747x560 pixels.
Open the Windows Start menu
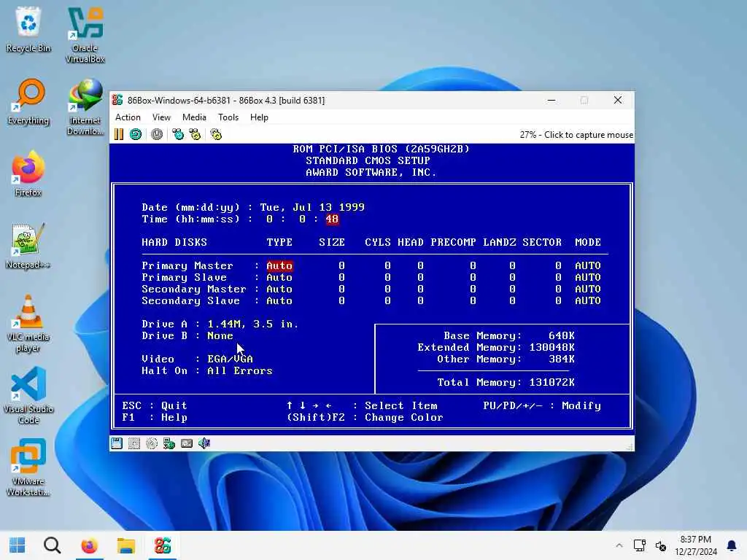point(18,545)
